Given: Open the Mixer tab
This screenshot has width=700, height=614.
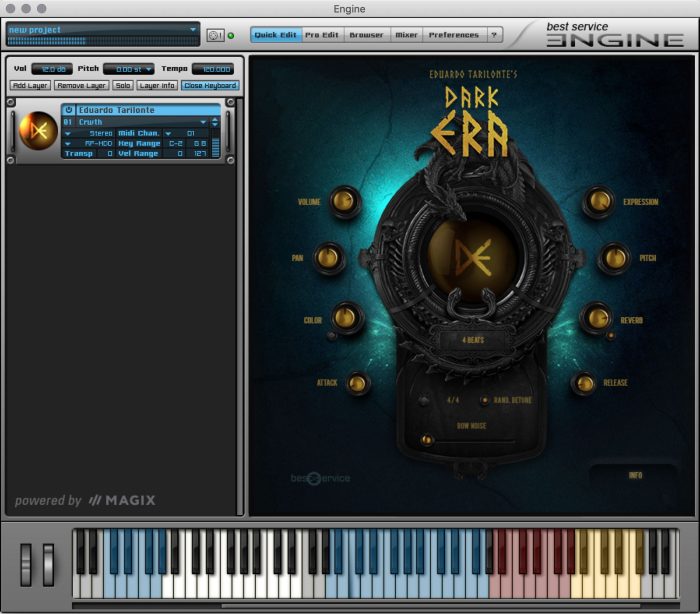Looking at the screenshot, I should point(406,35).
